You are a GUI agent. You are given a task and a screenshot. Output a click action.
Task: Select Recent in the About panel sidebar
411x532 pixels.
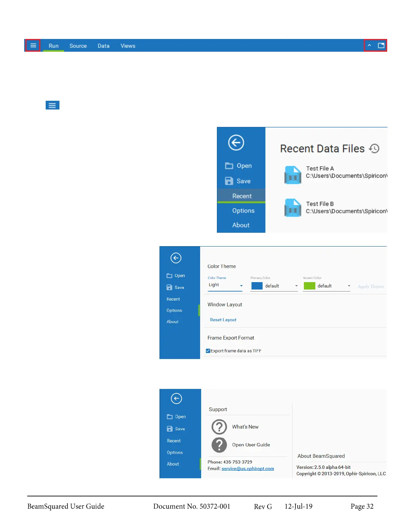174,441
